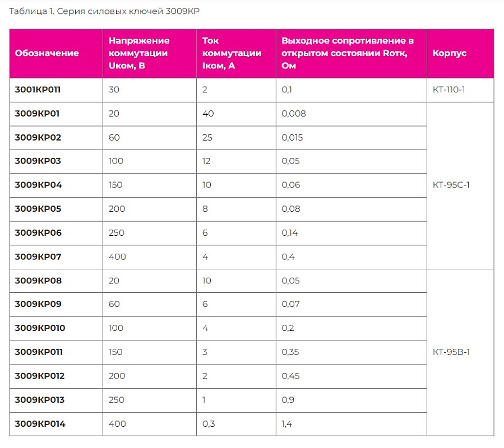Click the 0,008 resistance value
Viewport: 504px width, 448px height.
(x=294, y=114)
